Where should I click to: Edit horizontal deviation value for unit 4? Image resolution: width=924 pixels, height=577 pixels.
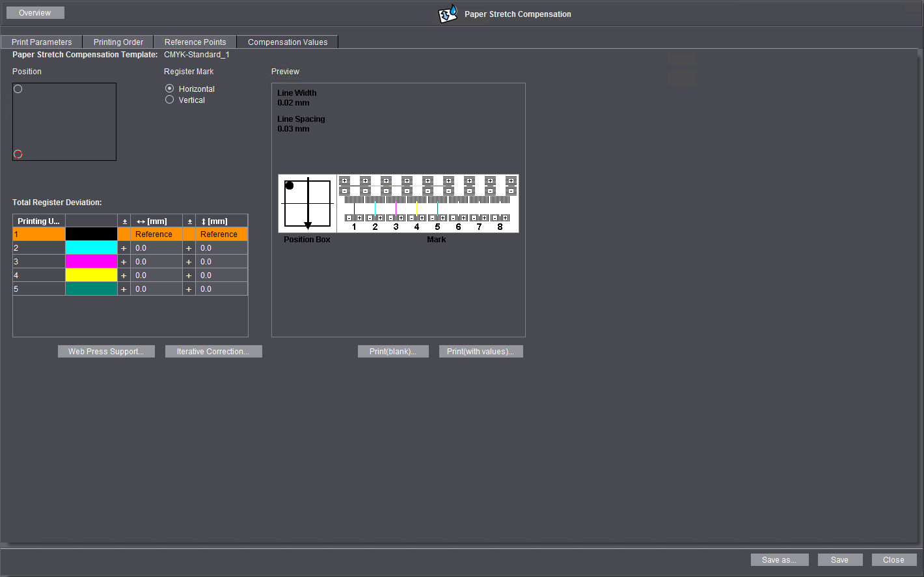pos(156,275)
